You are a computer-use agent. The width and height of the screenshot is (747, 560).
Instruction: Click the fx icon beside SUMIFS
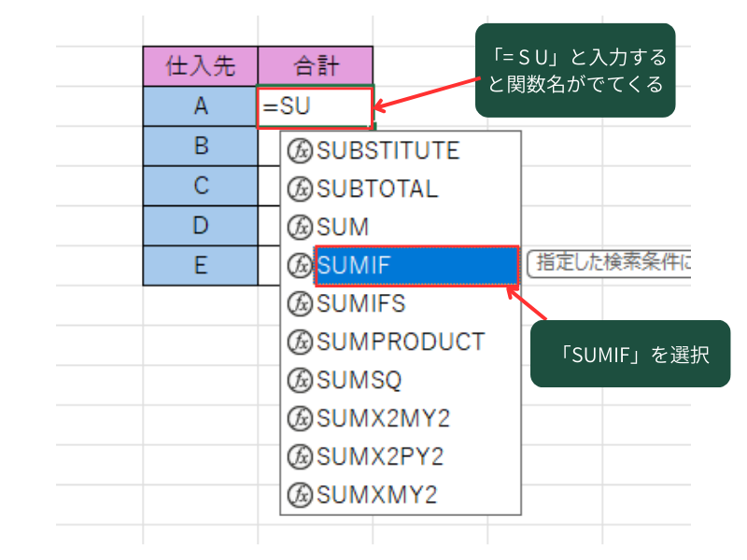pos(301,303)
